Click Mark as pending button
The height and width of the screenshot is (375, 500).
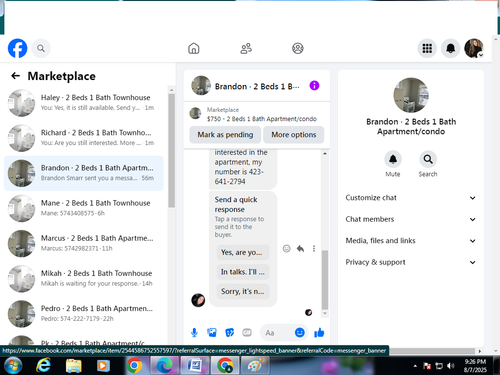[x=225, y=135]
